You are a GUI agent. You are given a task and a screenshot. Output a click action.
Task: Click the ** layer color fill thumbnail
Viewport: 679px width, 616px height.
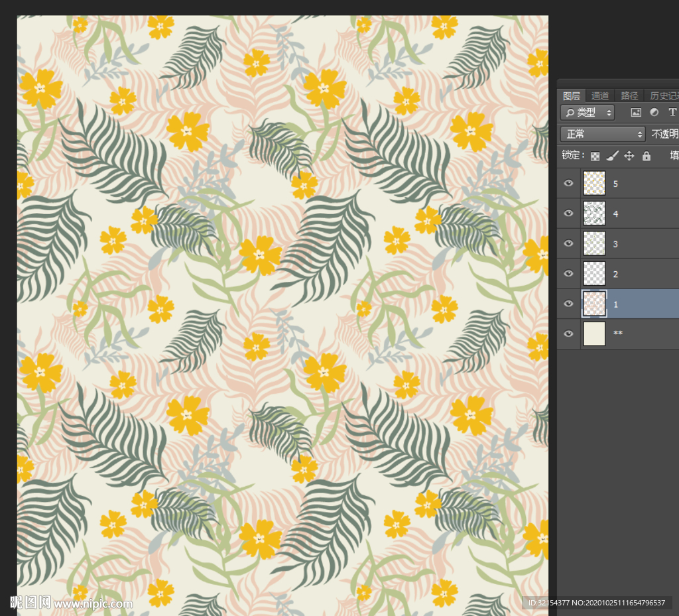[594, 334]
